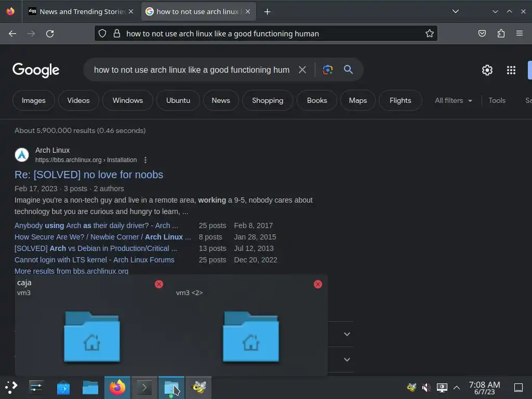The image size is (532, 399).
Task: Open Firefox hamburger application menu
Action: pyautogui.click(x=520, y=33)
